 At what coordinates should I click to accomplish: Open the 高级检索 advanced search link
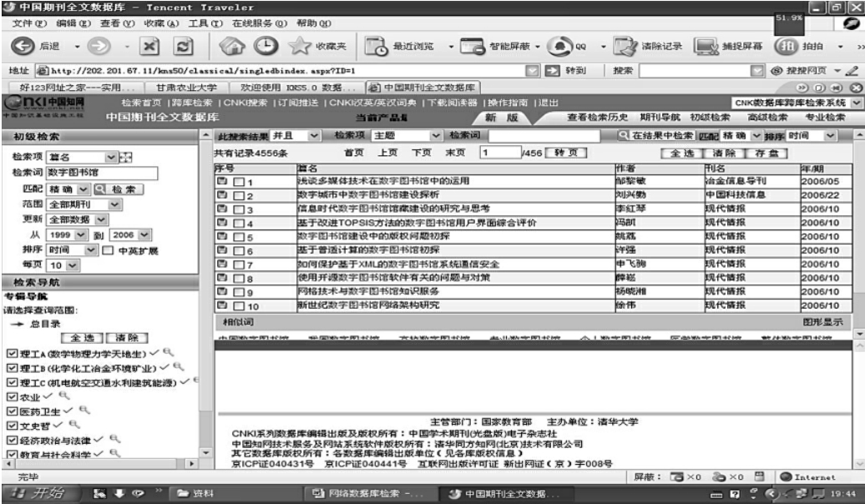click(767, 117)
